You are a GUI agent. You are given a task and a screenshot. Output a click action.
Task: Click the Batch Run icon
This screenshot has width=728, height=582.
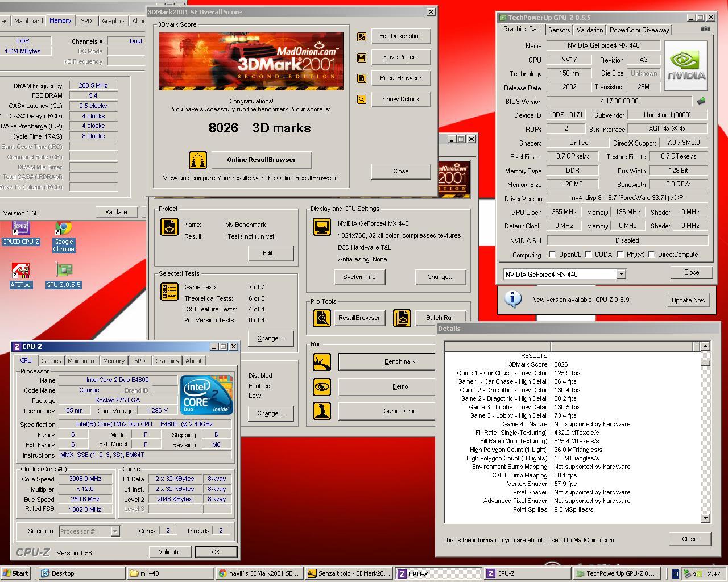tap(402, 318)
